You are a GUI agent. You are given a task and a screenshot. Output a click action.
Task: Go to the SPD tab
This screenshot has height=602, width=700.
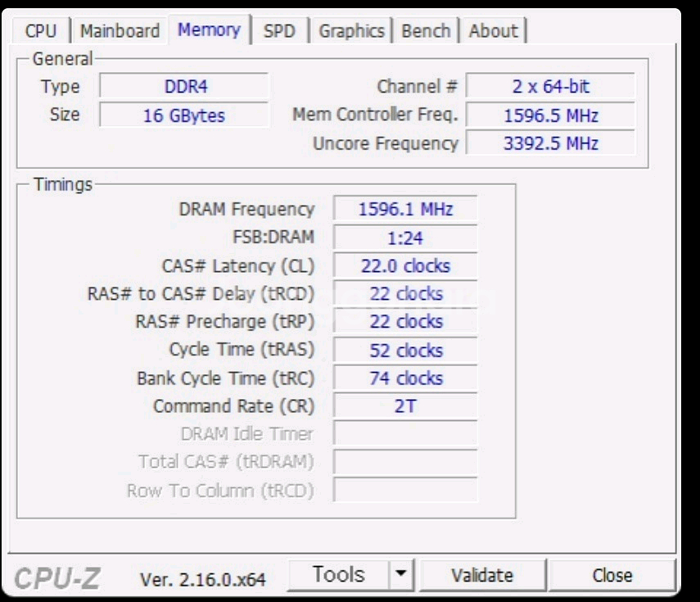279,31
